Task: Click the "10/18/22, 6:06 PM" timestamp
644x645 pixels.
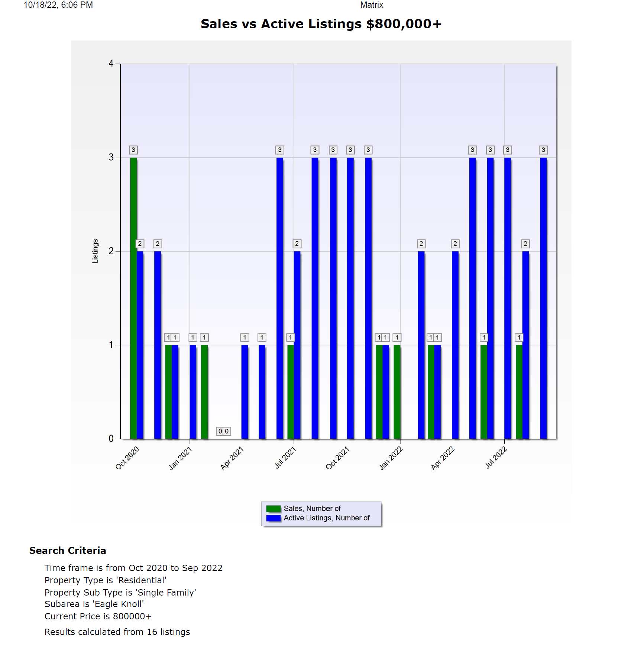Action: [x=58, y=5]
